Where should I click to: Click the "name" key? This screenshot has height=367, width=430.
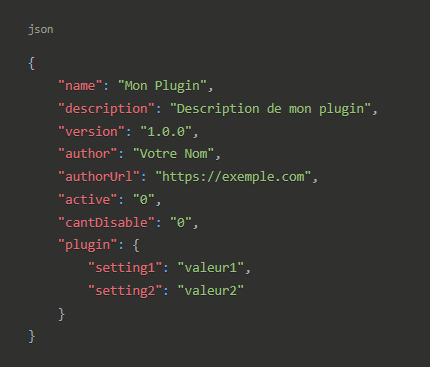[x=80, y=86]
